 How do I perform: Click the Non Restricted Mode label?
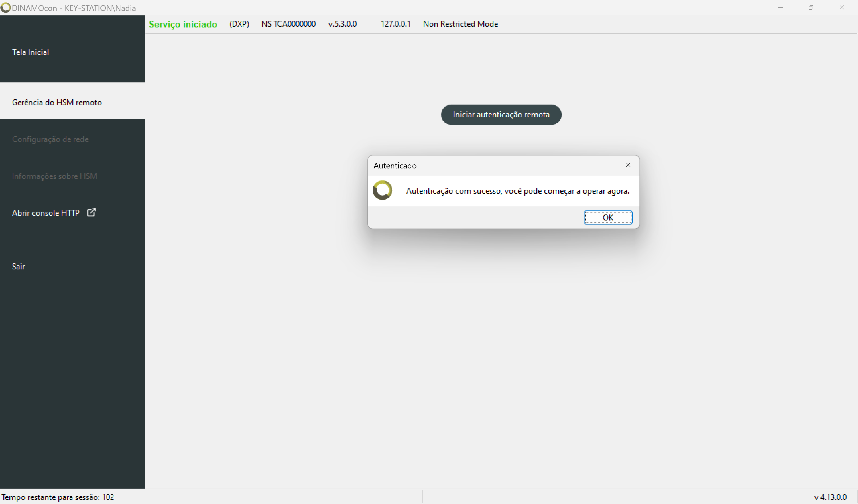(460, 24)
